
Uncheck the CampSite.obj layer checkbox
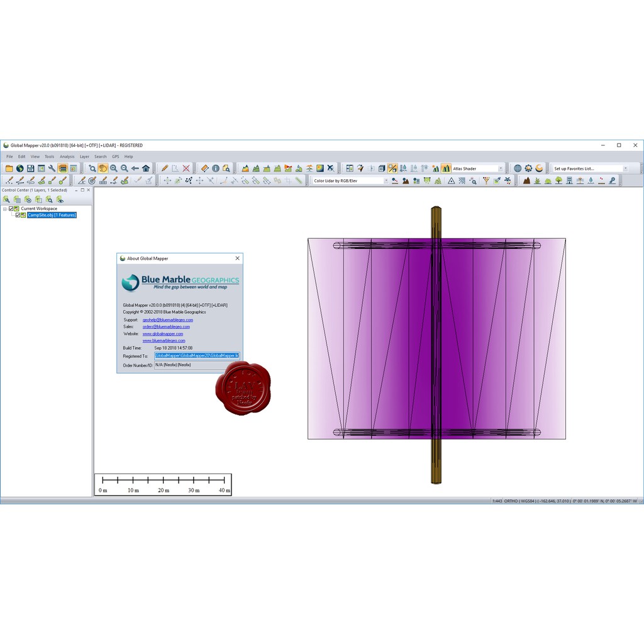coord(18,215)
